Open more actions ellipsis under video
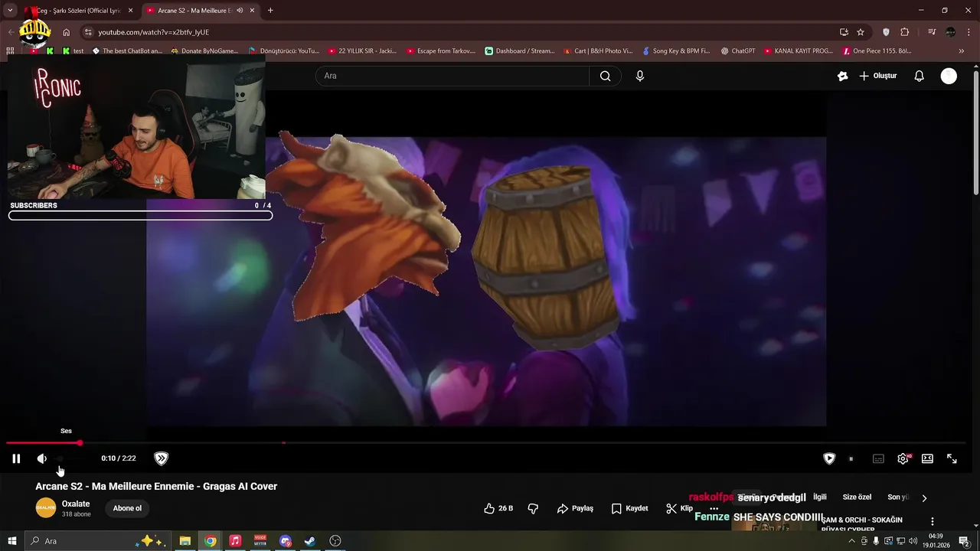Image resolution: width=980 pixels, height=551 pixels. coord(714,508)
